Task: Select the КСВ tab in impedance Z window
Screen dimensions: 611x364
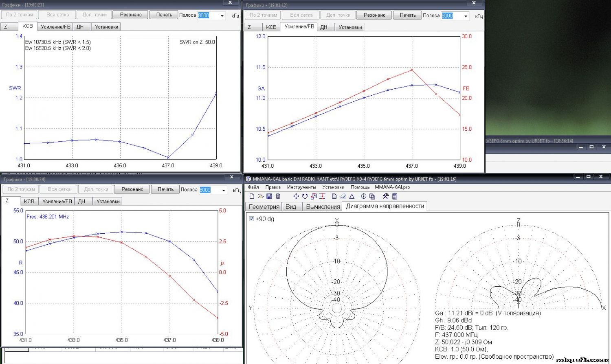Action: 29,202
